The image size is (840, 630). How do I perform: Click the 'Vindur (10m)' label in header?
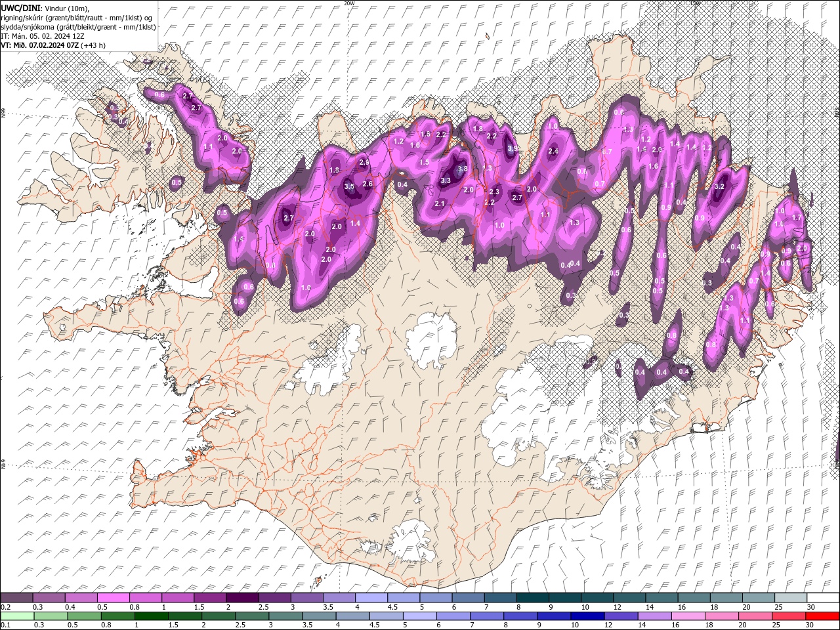(x=66, y=8)
